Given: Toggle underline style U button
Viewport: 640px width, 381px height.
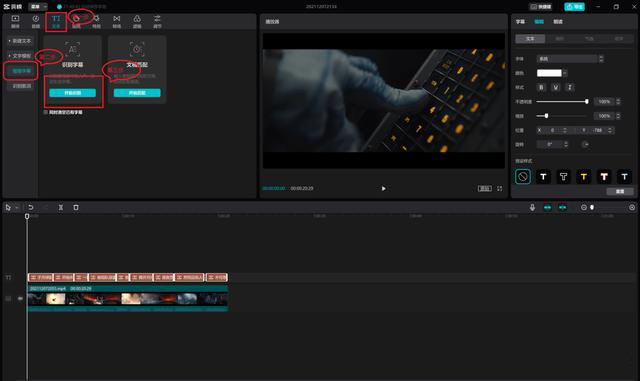Looking at the screenshot, I should coord(556,87).
